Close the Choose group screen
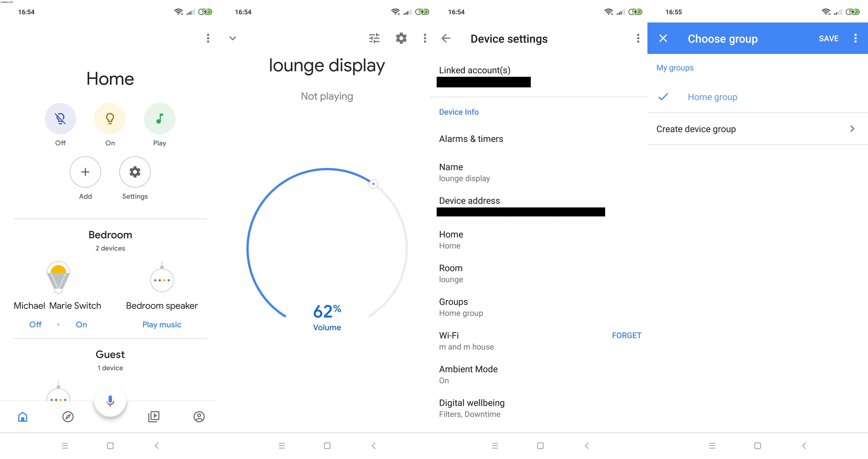Screen dimensions: 868x459 663,38
